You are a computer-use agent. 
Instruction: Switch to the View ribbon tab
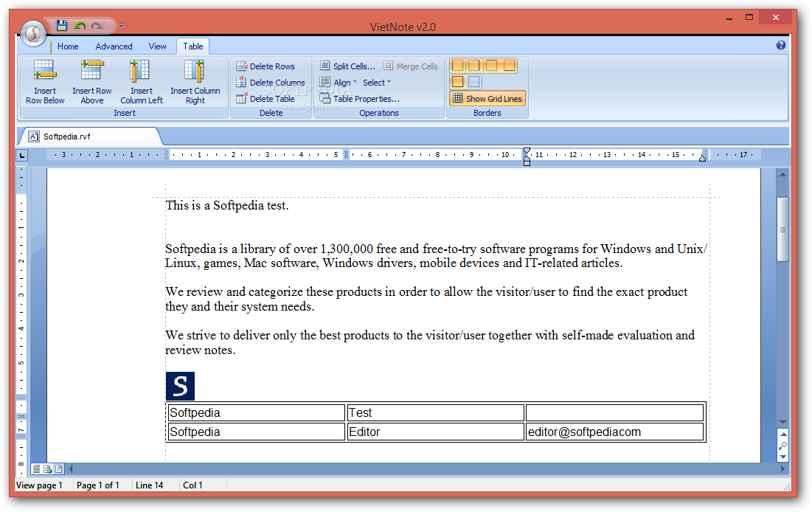(157, 46)
